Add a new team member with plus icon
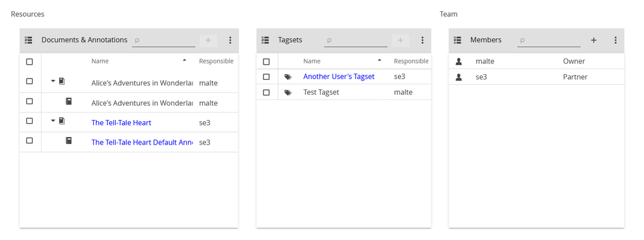Image resolution: width=644 pixels, height=240 pixels. click(594, 40)
